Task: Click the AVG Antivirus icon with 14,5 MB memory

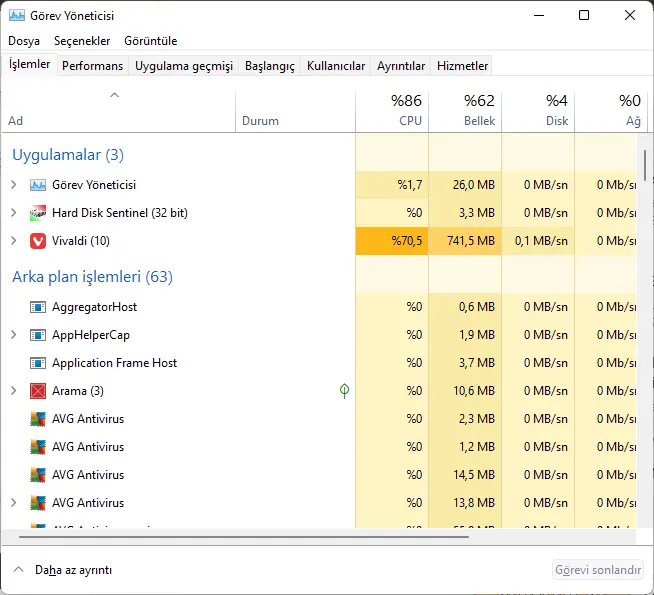Action: coord(38,474)
